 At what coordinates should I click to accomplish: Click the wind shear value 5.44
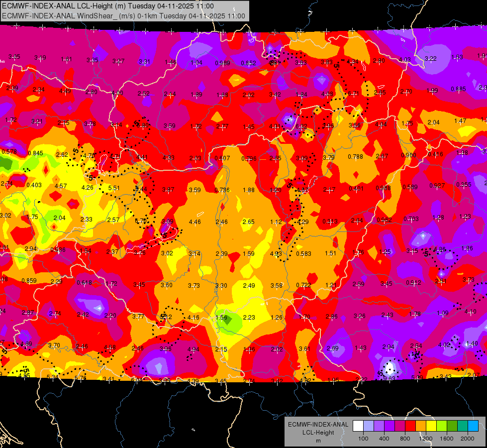coord(141,189)
